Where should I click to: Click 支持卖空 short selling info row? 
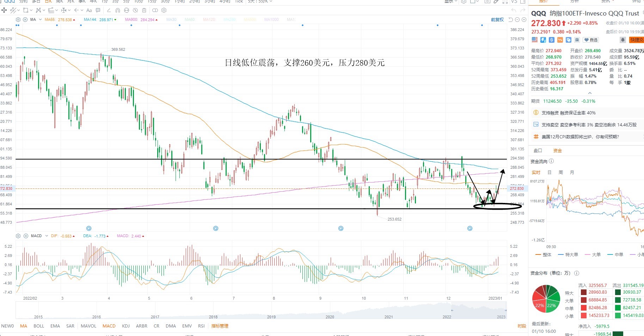coord(586,125)
